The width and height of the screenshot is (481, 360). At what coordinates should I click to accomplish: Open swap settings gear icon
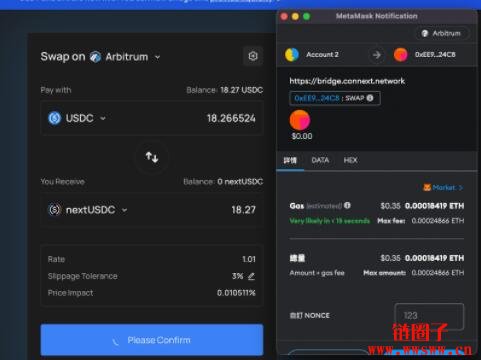point(253,56)
